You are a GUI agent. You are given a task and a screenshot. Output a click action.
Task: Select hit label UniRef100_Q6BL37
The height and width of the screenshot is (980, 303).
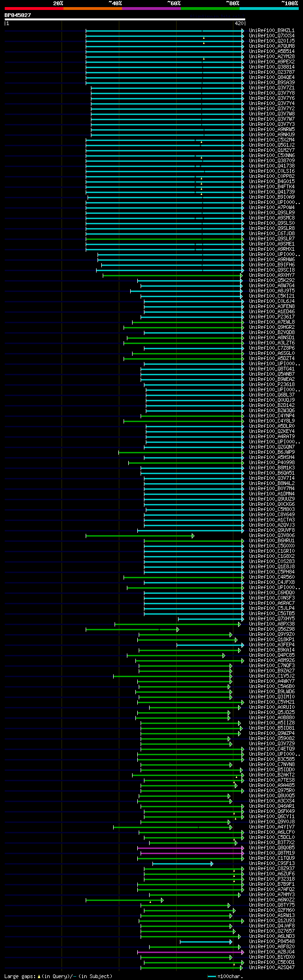[272, 395]
